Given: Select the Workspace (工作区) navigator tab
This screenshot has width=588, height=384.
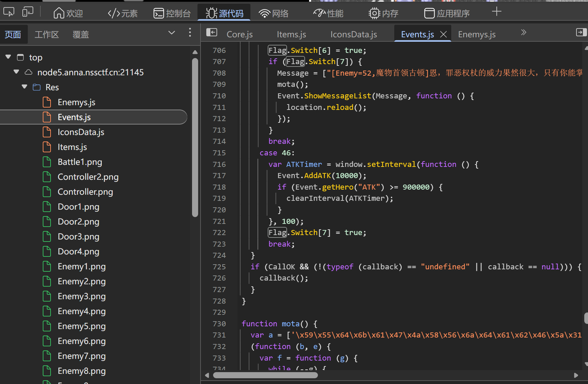Looking at the screenshot, I should tap(47, 35).
